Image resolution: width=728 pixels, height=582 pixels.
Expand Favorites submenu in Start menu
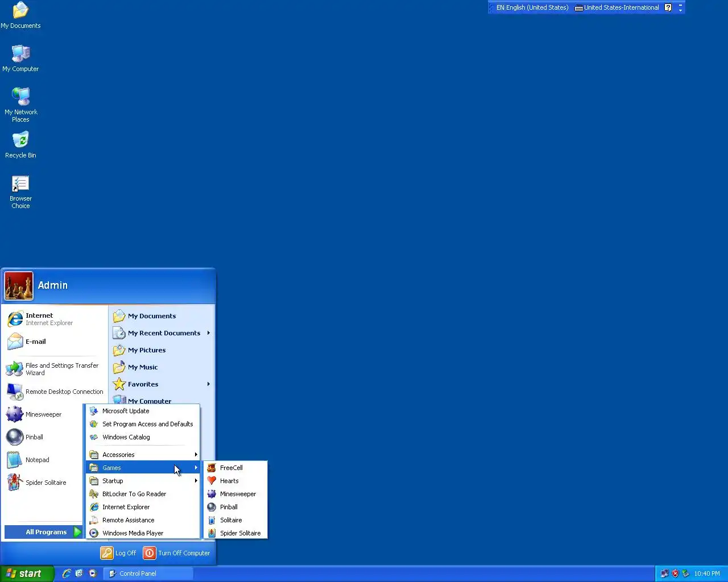[x=162, y=384]
